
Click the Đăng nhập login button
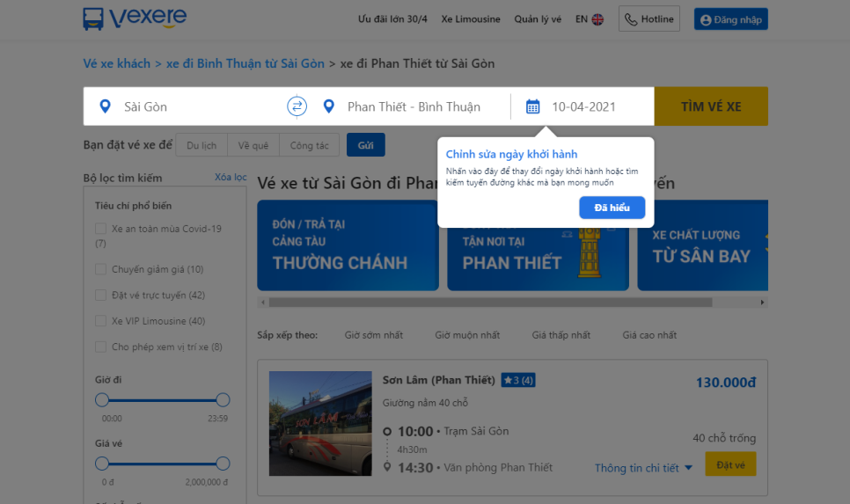click(730, 19)
